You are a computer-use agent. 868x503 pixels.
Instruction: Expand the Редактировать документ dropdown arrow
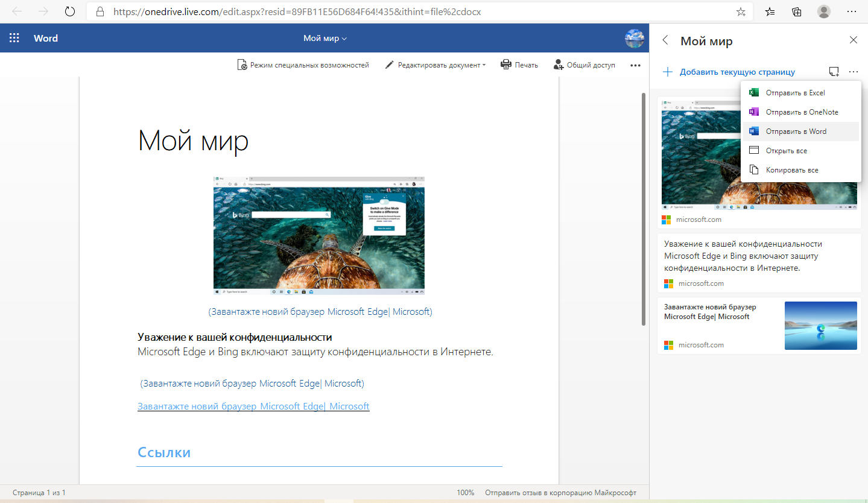(484, 65)
